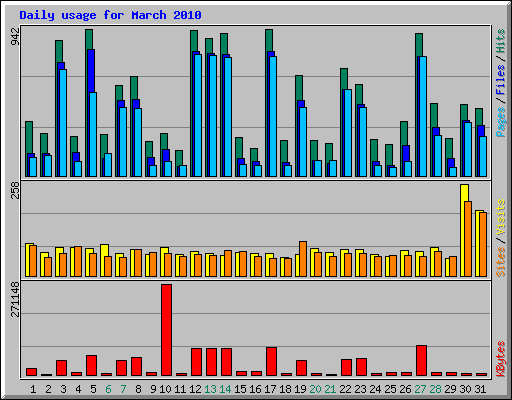
Task: Click the Pages legend label
Action: coord(500,122)
